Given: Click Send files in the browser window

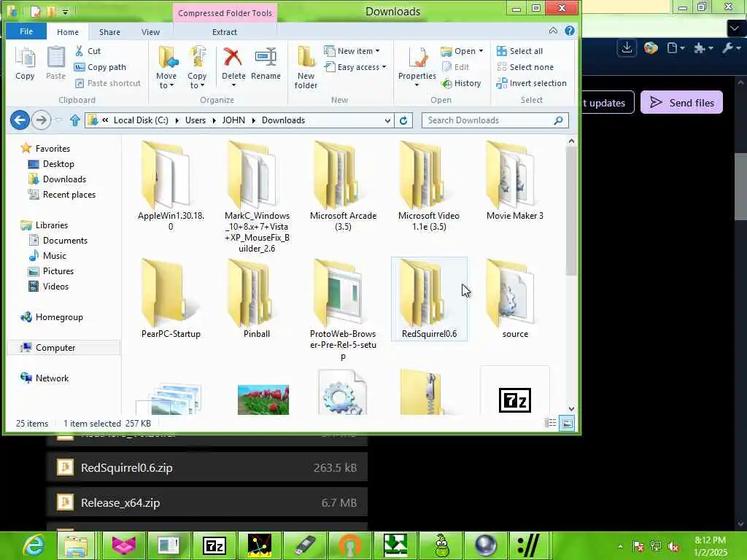Looking at the screenshot, I should point(681,102).
